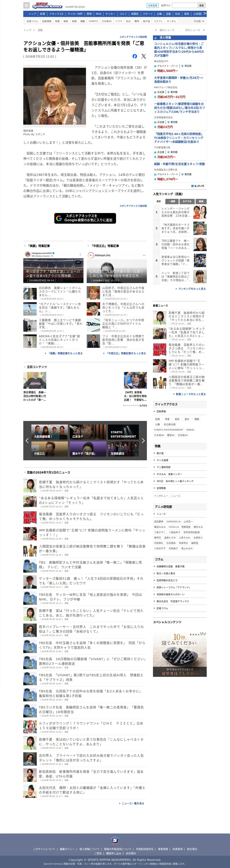Open STARTO ENTERTAINMENT carousel thumbnail
Screen dimensions: 230x868
click(x=123, y=432)
